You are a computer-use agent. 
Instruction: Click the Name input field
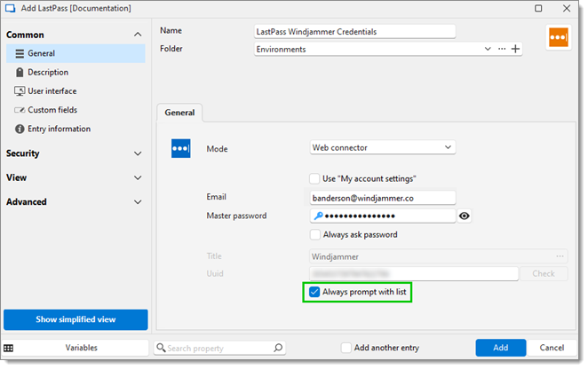point(354,31)
